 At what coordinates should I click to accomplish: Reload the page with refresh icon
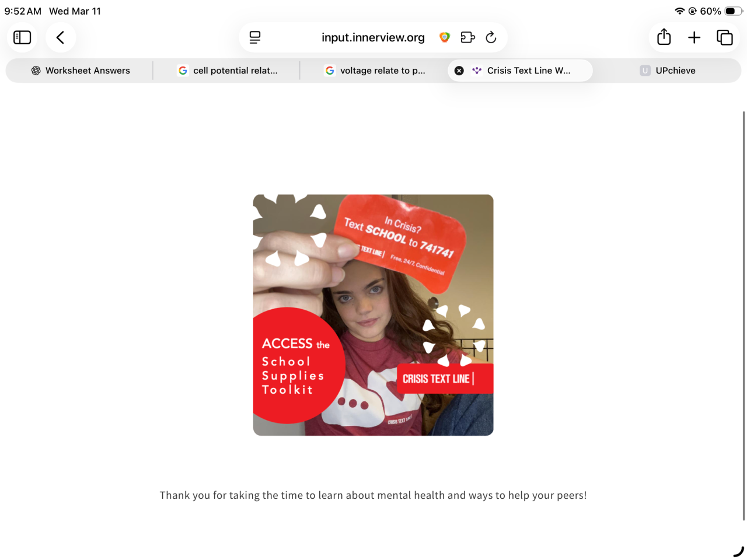tap(491, 37)
